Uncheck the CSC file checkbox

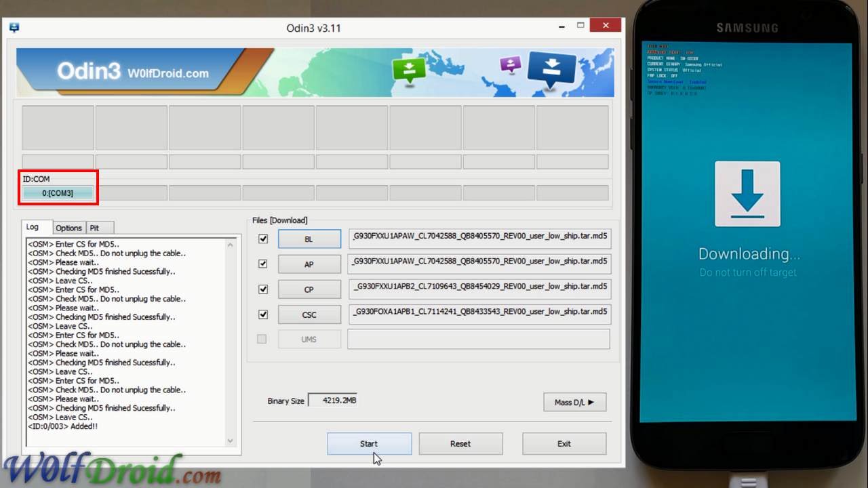263,314
